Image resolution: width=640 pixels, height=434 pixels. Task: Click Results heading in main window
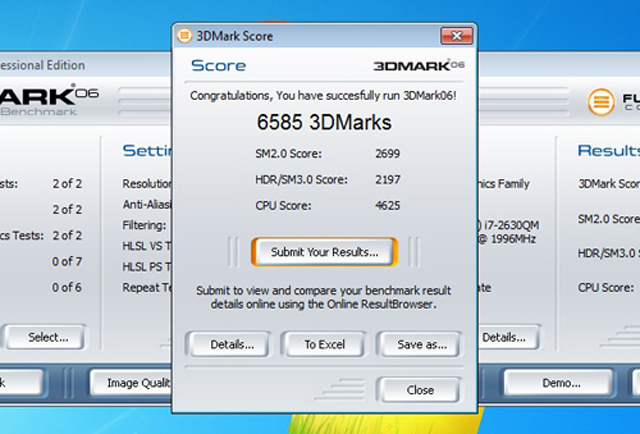point(609,151)
